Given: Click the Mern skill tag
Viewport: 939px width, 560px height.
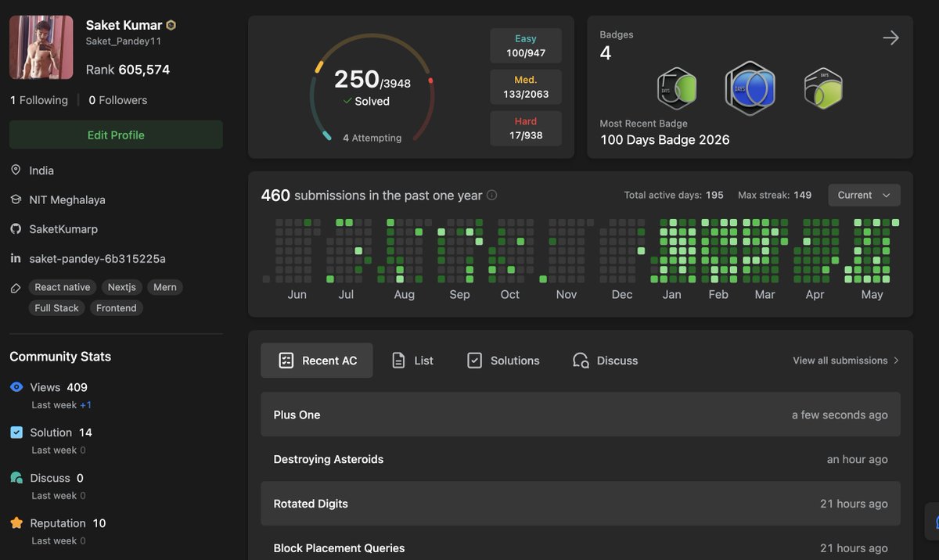Looking at the screenshot, I should [x=165, y=287].
